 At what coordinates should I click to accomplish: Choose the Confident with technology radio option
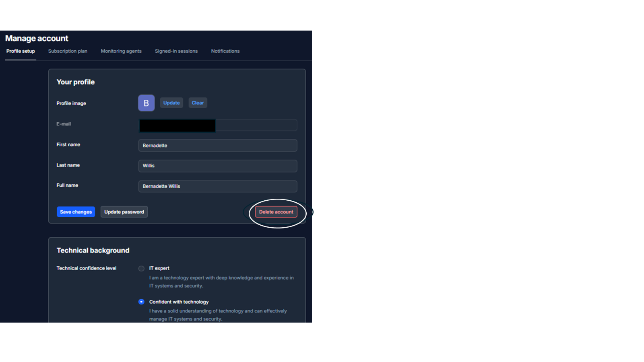141,302
